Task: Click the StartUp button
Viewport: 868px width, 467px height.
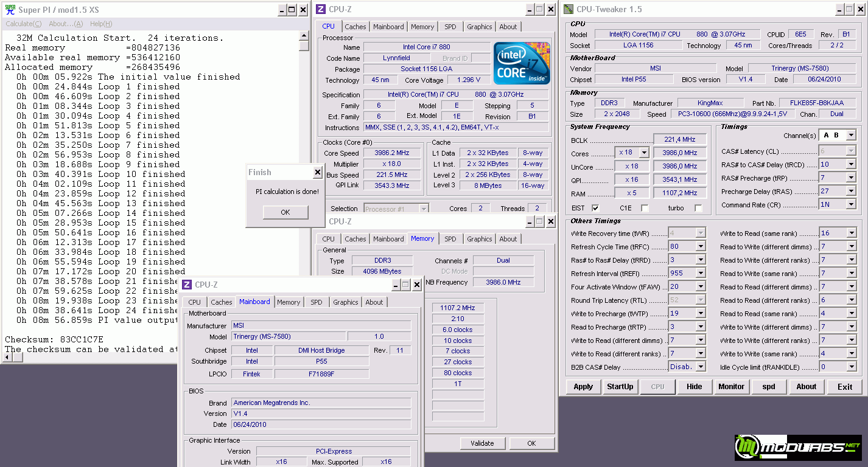Action: coord(620,387)
